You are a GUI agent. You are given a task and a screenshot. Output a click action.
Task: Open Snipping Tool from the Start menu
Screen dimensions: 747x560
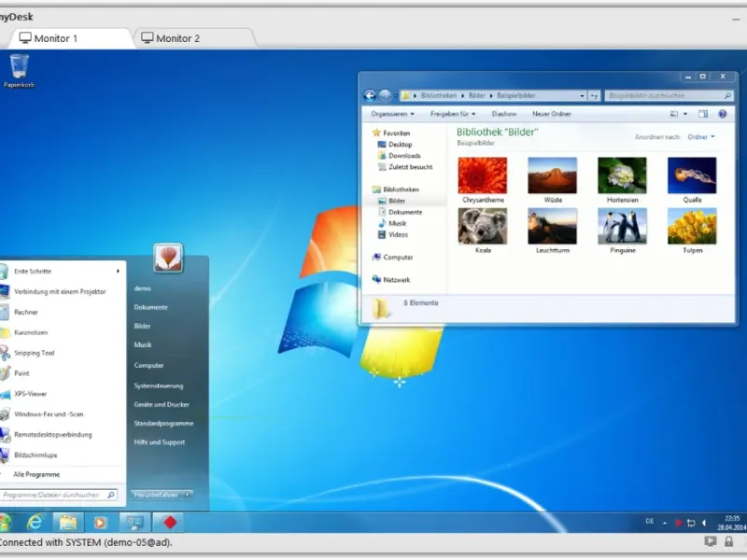pyautogui.click(x=35, y=353)
